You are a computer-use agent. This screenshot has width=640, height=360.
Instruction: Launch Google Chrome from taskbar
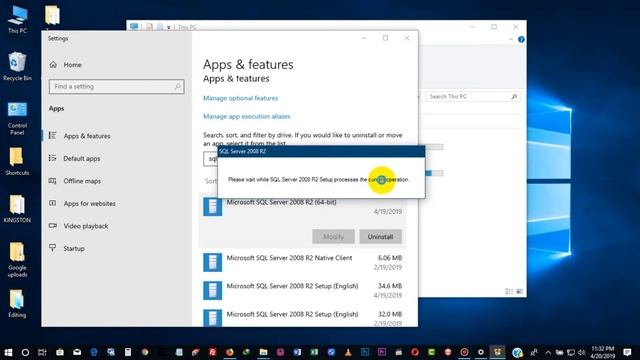(145, 352)
